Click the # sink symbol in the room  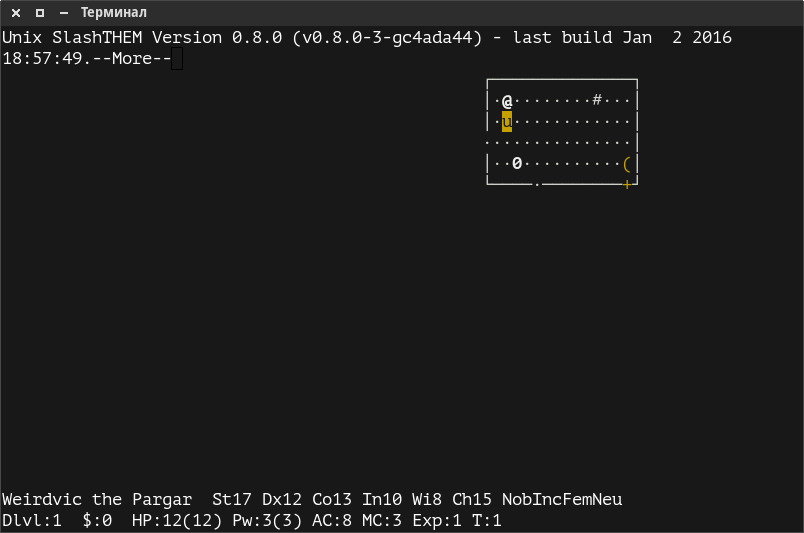tap(596, 100)
